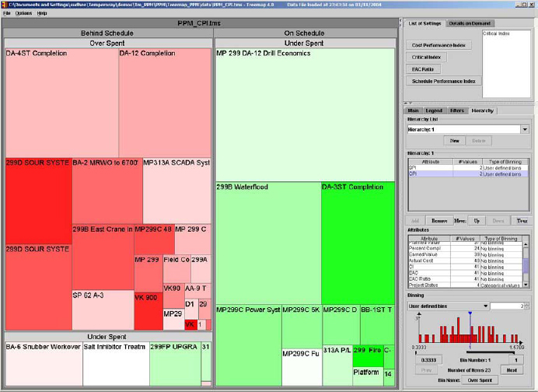Viewport: 538px width, 392px height.
Task: Move attribute Up in hierarchy
Action: [477, 221]
